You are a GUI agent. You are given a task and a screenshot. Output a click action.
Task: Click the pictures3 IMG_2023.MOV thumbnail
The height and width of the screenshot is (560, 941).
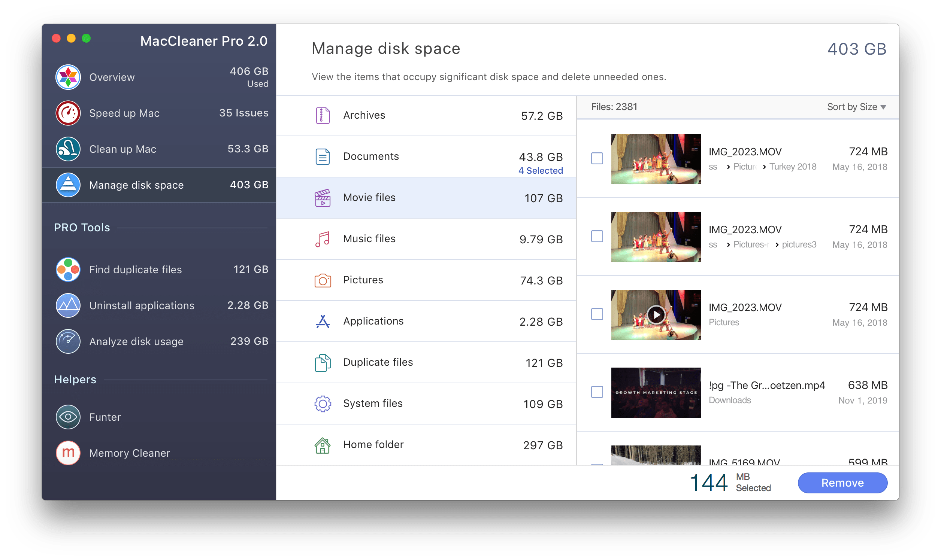656,237
